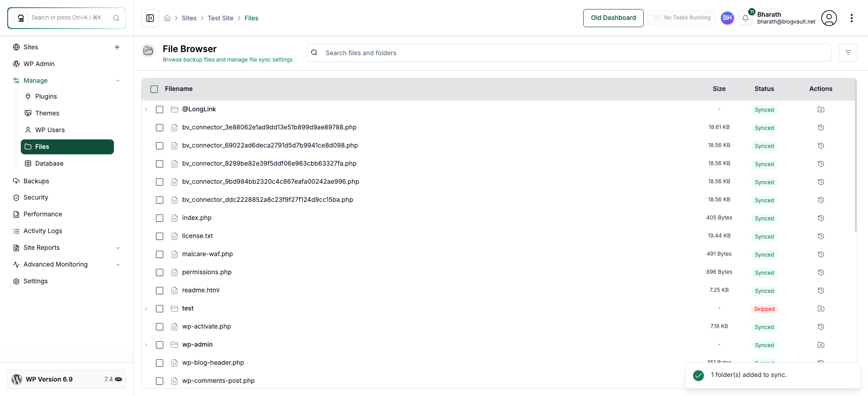View history of bv_connector_3e88062e1ad9dd13e51b899d9ae89788.php
The width and height of the screenshot is (868, 396).
pos(821,128)
